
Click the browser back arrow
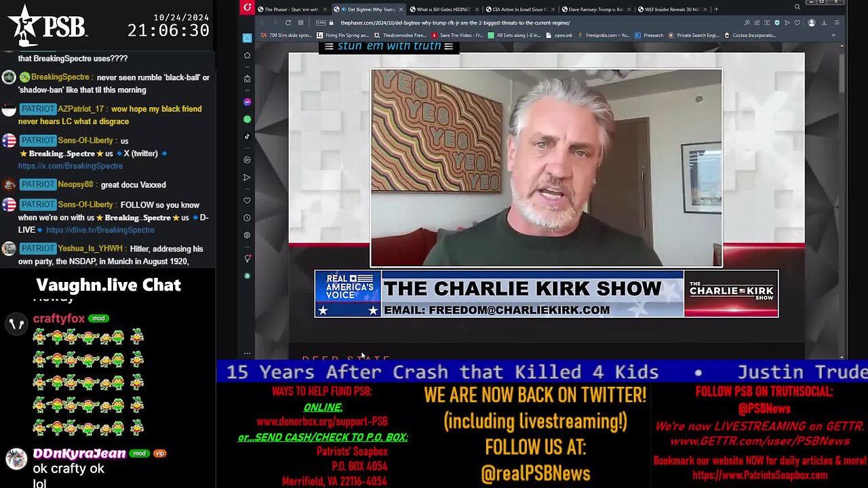262,22
